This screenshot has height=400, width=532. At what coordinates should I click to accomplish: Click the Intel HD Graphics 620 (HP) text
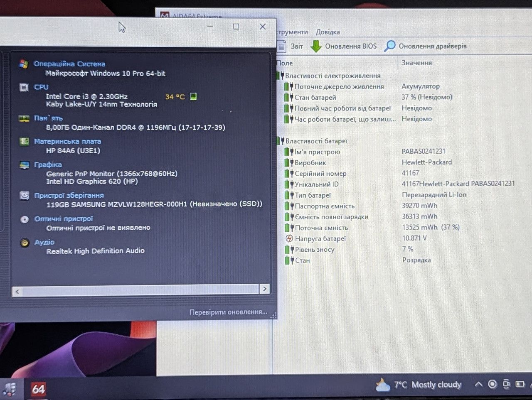[92, 182]
